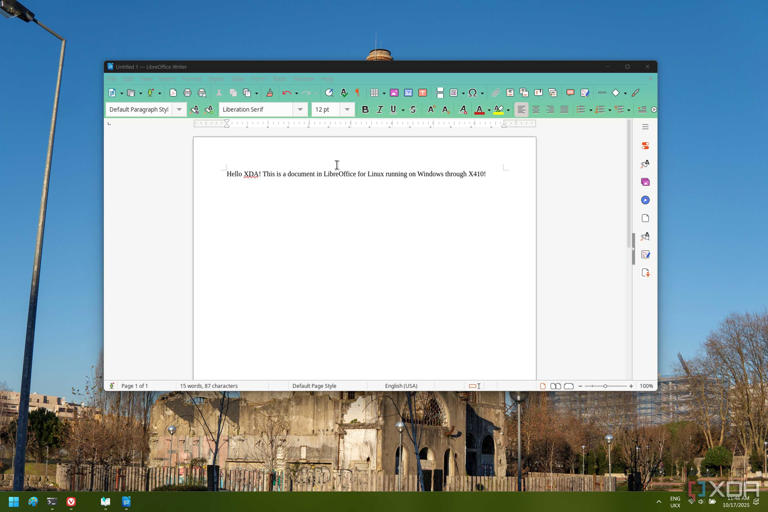This screenshot has width=768, height=512.
Task: Insert a table using the grid icon
Action: pos(374,93)
